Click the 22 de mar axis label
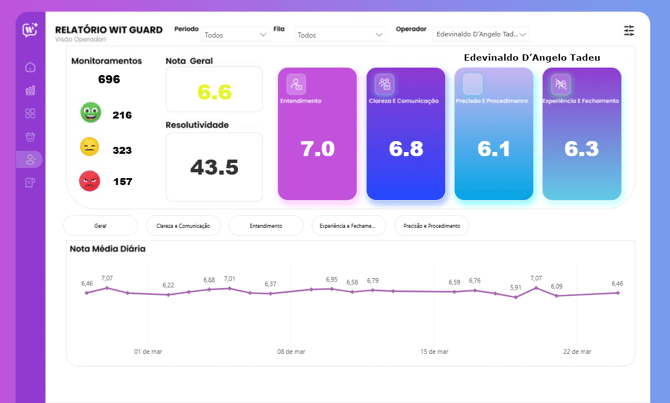 pos(577,352)
